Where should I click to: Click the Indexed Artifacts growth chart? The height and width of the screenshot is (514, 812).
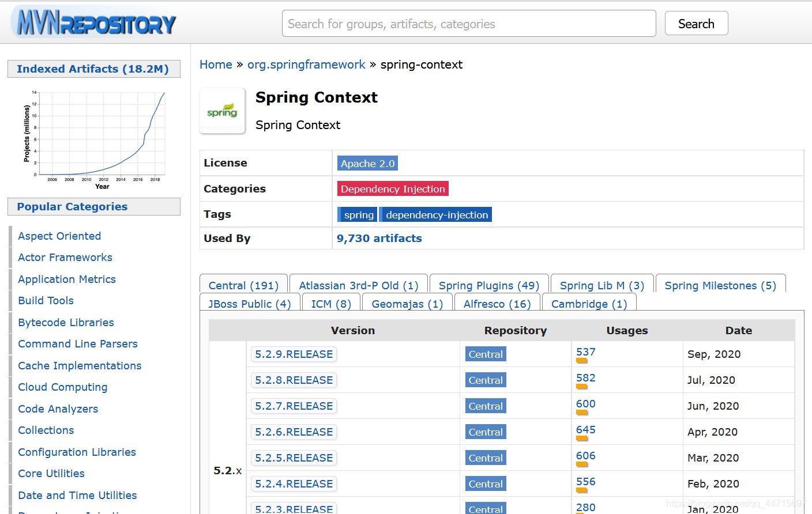(94, 139)
